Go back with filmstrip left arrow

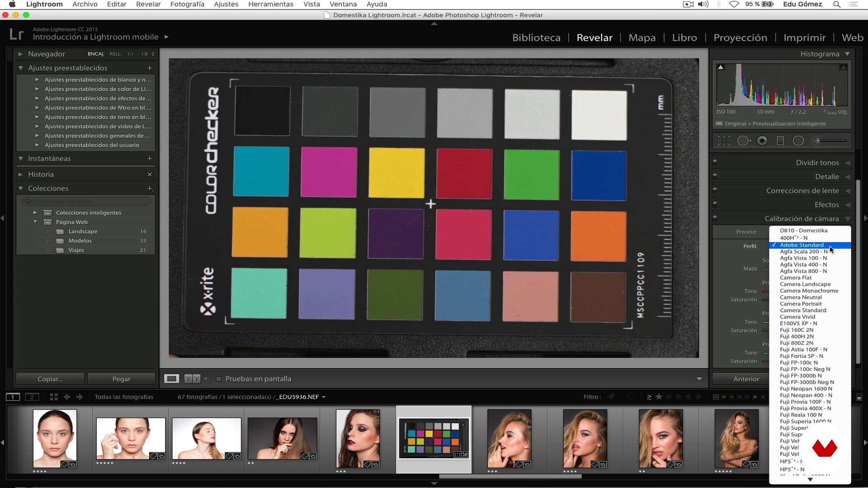(67, 397)
